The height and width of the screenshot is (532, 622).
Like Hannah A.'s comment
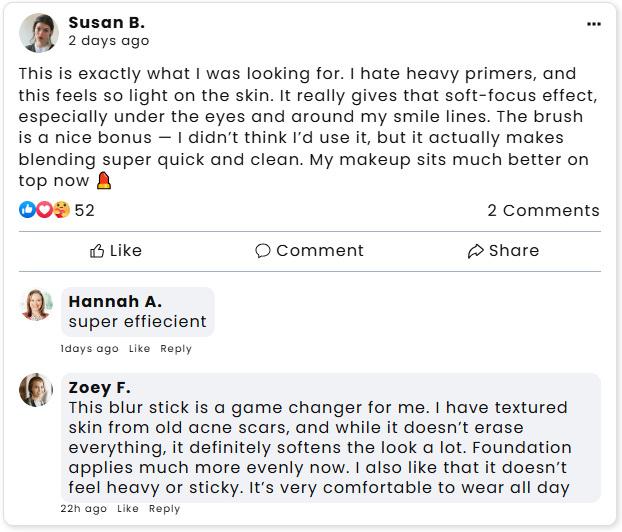coord(139,349)
